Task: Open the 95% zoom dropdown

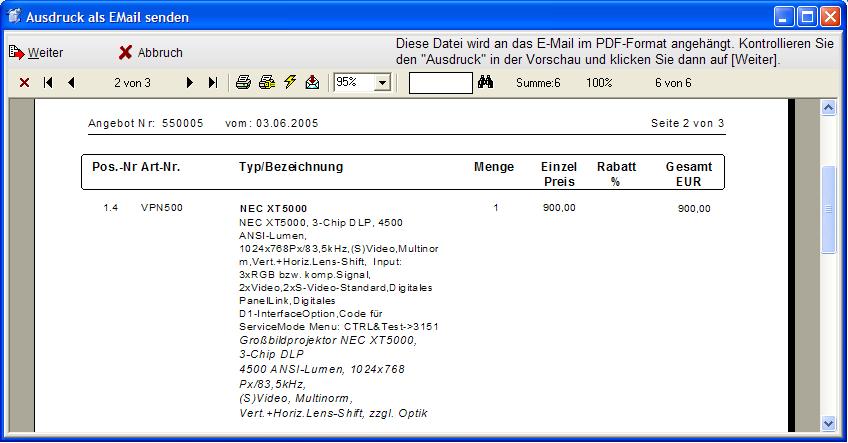Action: coord(383,83)
